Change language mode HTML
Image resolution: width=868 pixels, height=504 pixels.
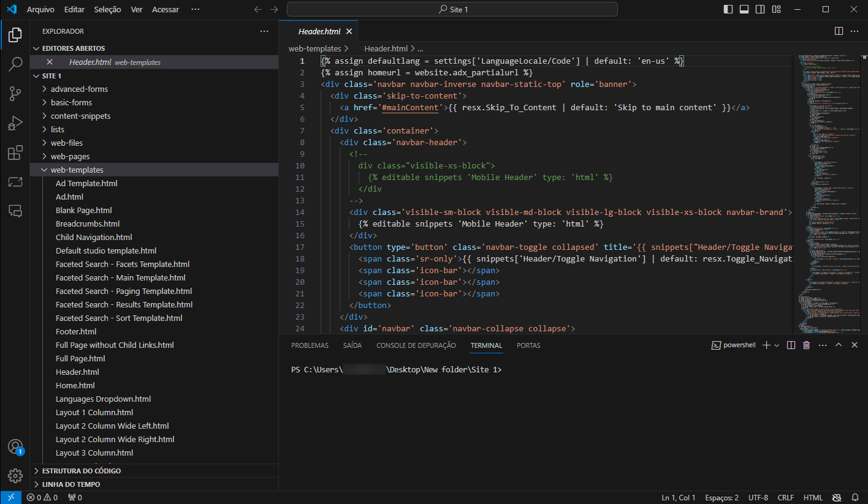(813, 497)
